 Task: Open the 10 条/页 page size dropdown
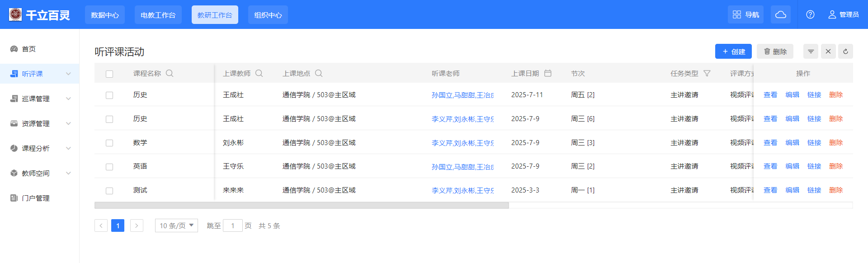(176, 225)
